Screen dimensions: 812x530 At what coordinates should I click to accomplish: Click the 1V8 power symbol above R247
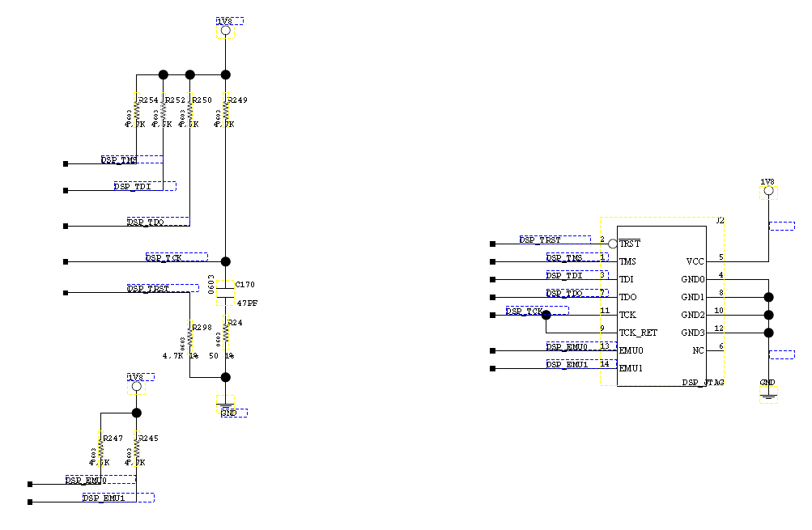click(136, 386)
